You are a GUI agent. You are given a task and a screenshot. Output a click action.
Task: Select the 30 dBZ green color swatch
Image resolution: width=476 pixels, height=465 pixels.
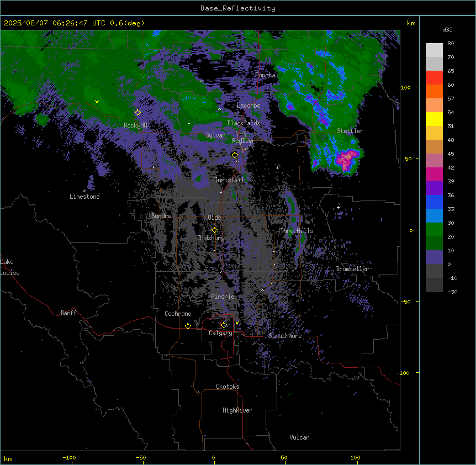(x=434, y=230)
